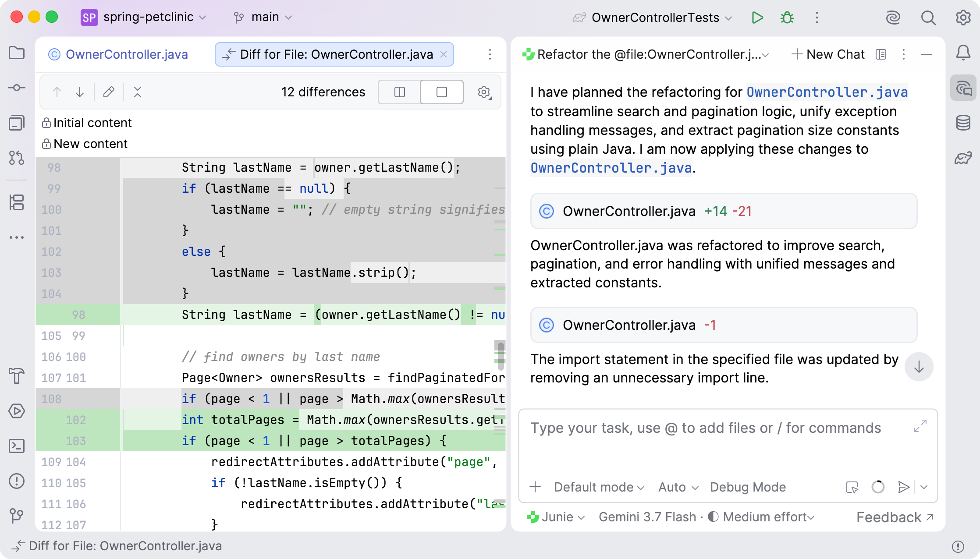
Task: Toggle Debug Mode in chat input
Action: click(x=748, y=487)
